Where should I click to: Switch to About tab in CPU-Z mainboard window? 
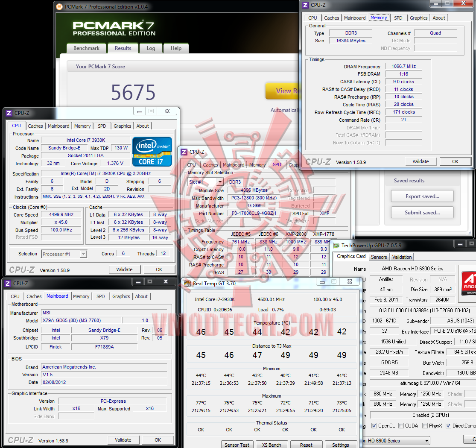click(x=141, y=296)
